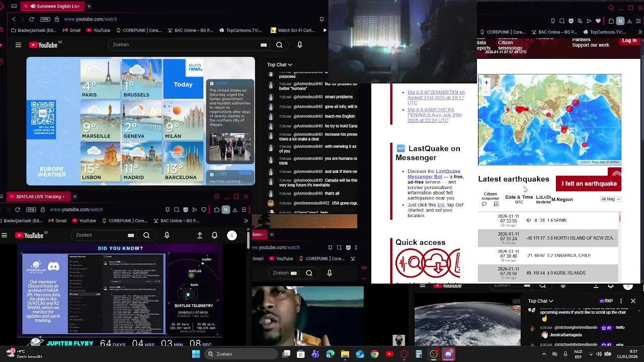Open account avatar S in 3I/ATLAS YouTube

(x=232, y=235)
